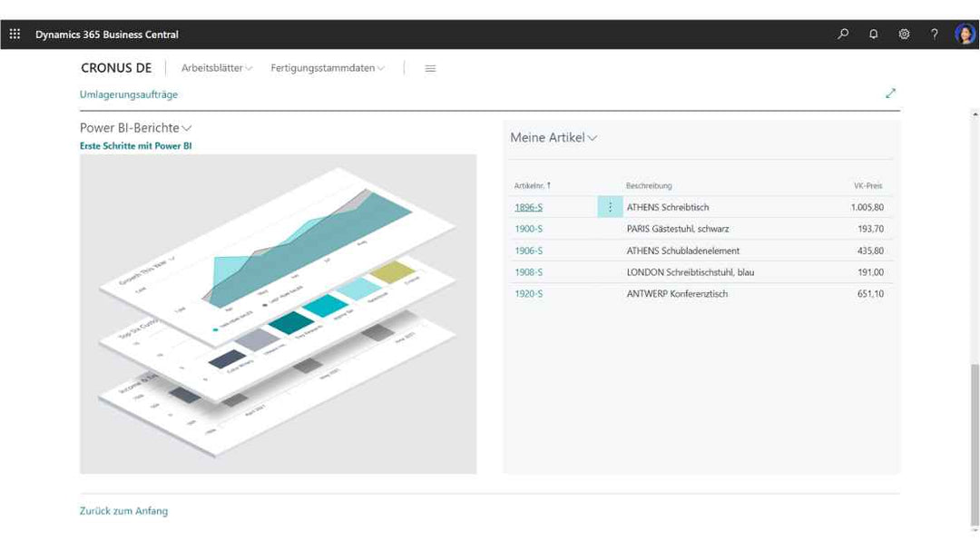The height and width of the screenshot is (551, 980).
Task: Click the search magnifier icon
Action: (843, 34)
